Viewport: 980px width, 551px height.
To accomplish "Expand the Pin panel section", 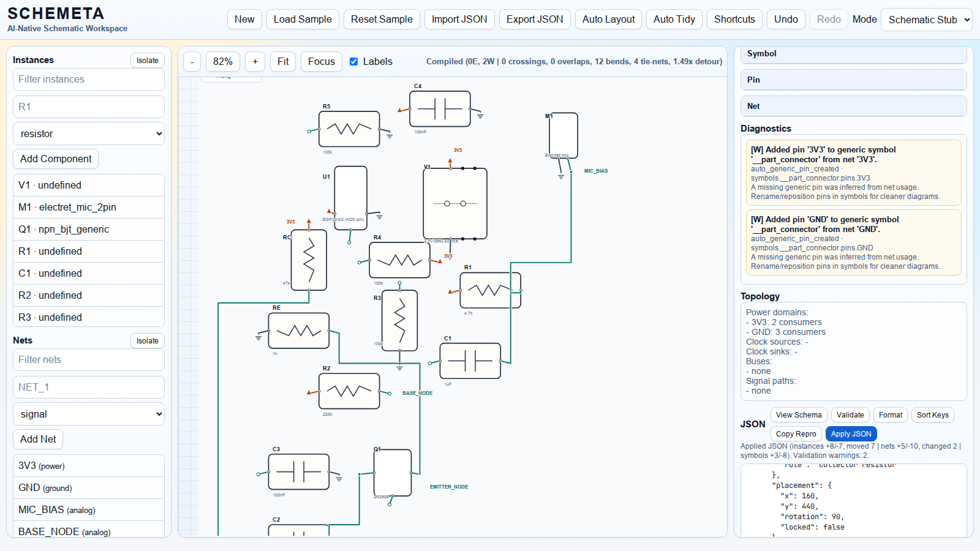I will pyautogui.click(x=853, y=80).
